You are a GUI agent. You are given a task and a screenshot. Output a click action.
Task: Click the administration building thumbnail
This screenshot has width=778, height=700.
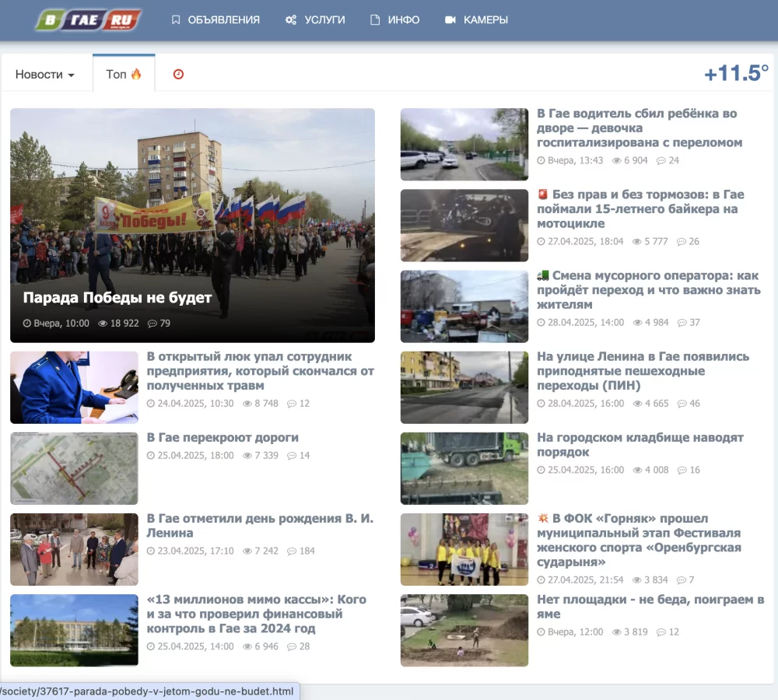click(x=74, y=630)
